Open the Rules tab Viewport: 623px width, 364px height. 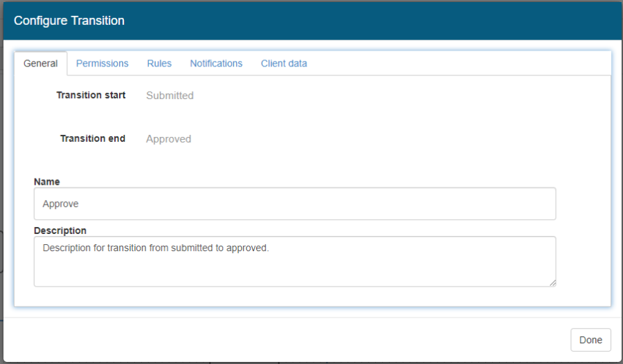159,63
